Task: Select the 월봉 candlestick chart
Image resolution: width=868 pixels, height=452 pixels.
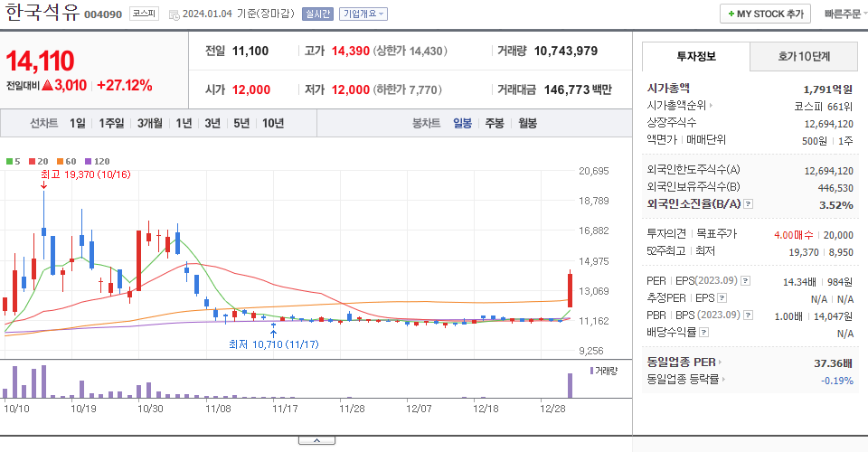Action: click(x=527, y=123)
